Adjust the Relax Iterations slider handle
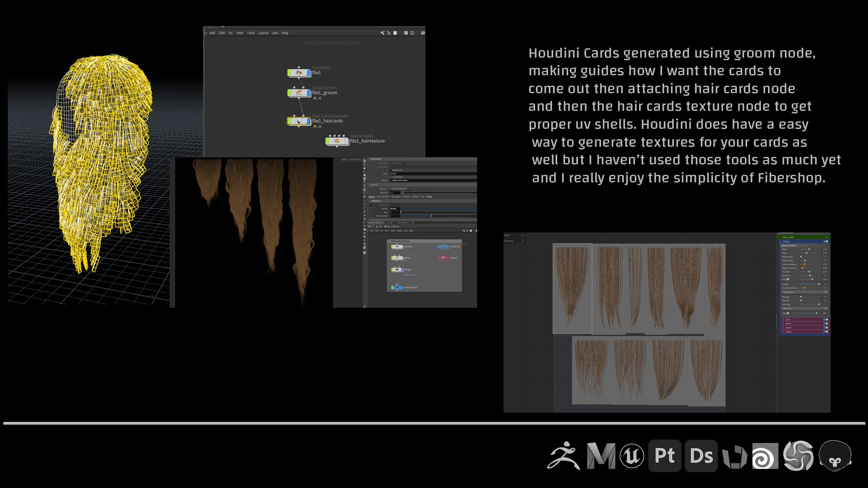868x488 pixels. [x=431, y=216]
